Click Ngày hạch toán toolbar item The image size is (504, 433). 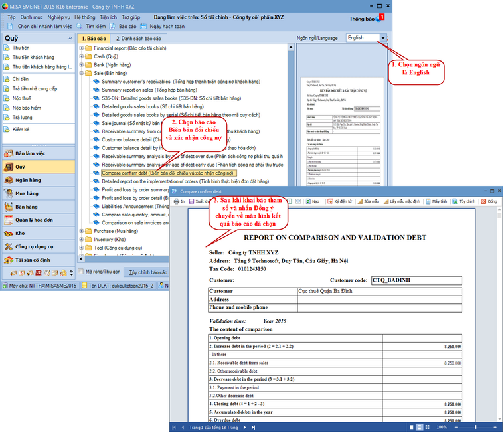click(x=163, y=27)
